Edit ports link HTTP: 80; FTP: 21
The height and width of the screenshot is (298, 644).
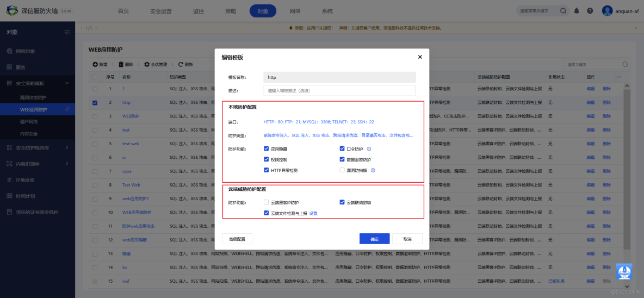click(319, 122)
